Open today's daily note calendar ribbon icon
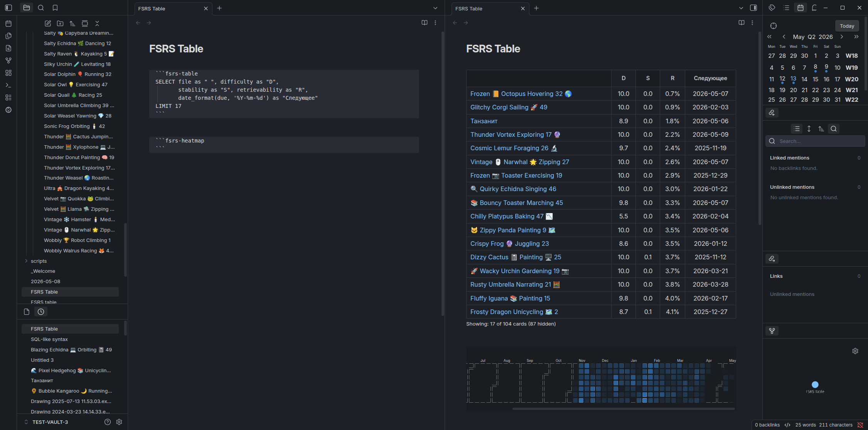The image size is (868, 430). (x=8, y=24)
